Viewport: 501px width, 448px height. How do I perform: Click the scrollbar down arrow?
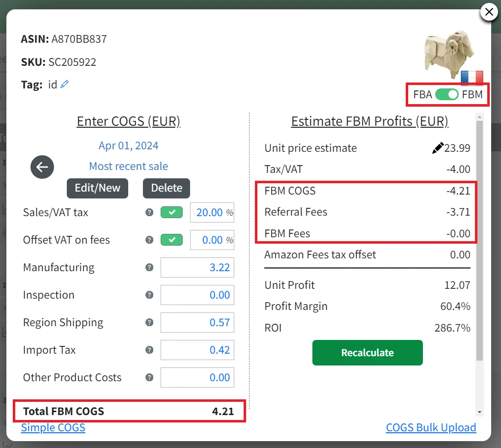tap(479, 412)
